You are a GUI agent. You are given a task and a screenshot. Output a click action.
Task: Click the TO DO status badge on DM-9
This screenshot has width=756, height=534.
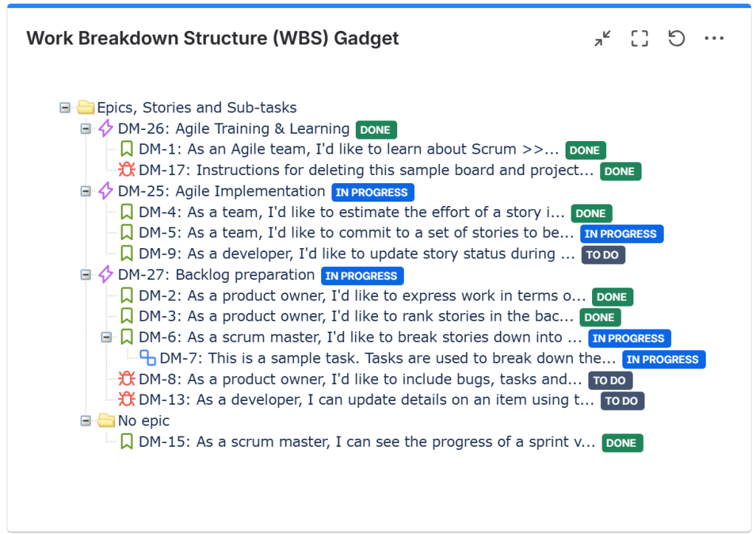[x=602, y=255]
